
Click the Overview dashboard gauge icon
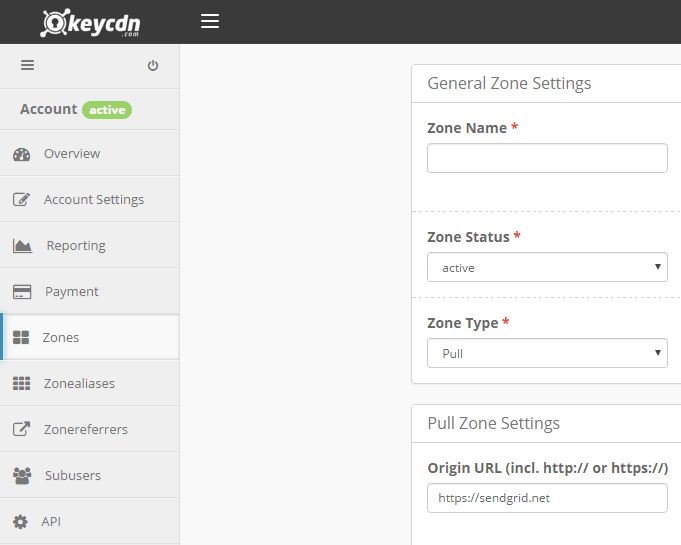coord(21,154)
